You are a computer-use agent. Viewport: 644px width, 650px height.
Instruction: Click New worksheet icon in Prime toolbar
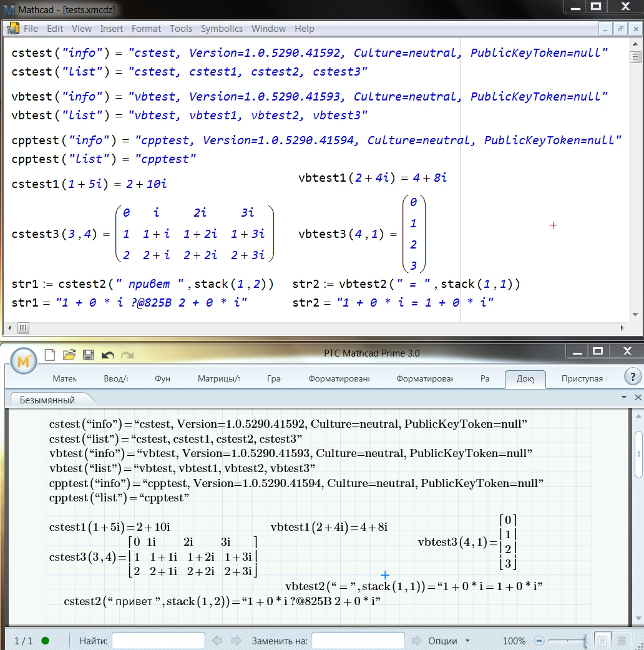(50, 355)
